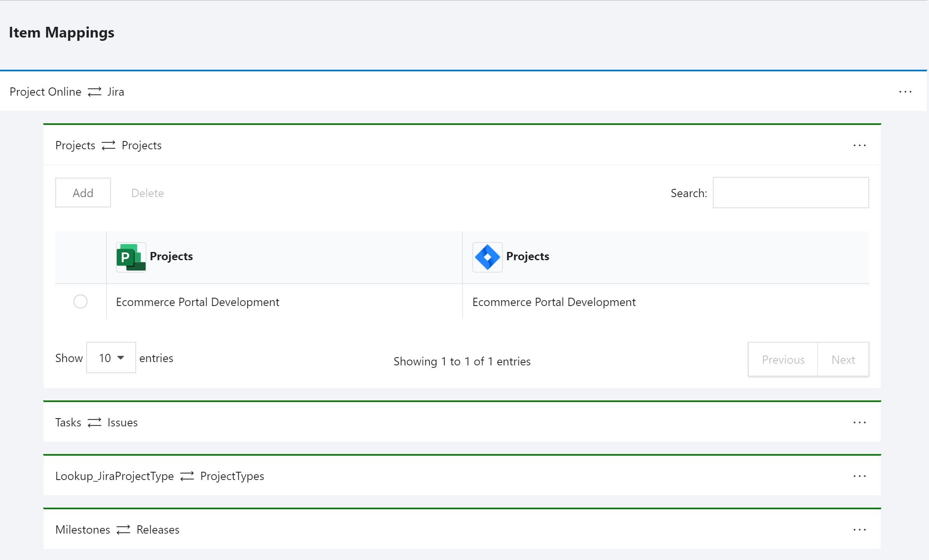Expand Lookup_JiraProjectType to ProjectTypes section
Viewport: 929px width, 560px height.
click(160, 476)
